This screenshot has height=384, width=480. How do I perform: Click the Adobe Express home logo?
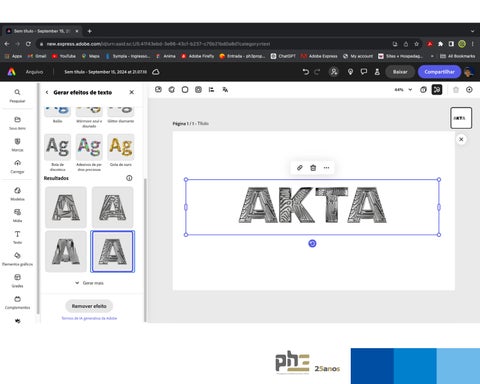pyautogui.click(x=11, y=72)
